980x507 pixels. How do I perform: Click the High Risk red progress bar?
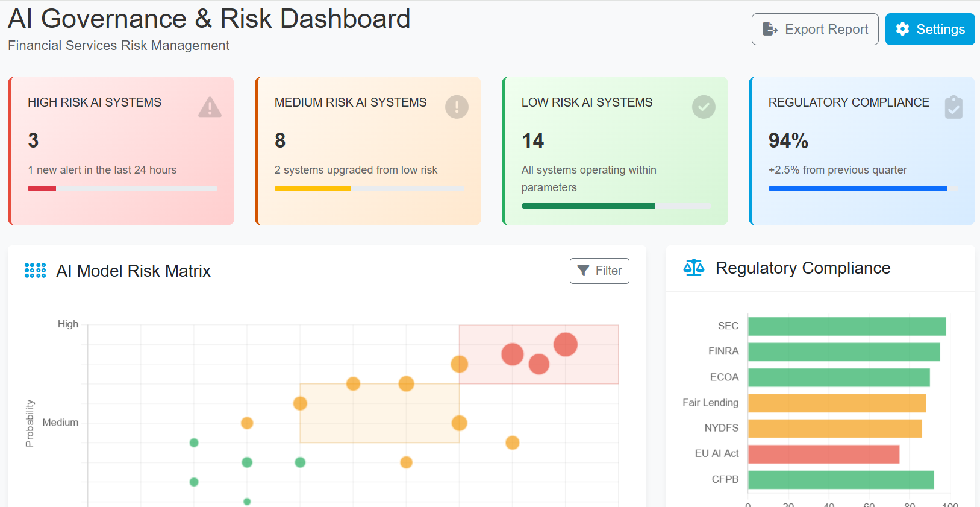[42, 188]
